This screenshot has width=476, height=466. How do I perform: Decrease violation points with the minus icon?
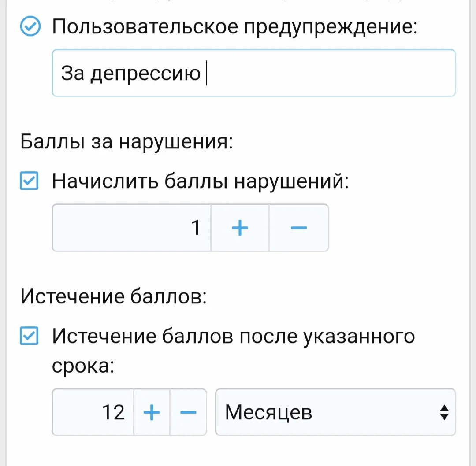point(298,228)
